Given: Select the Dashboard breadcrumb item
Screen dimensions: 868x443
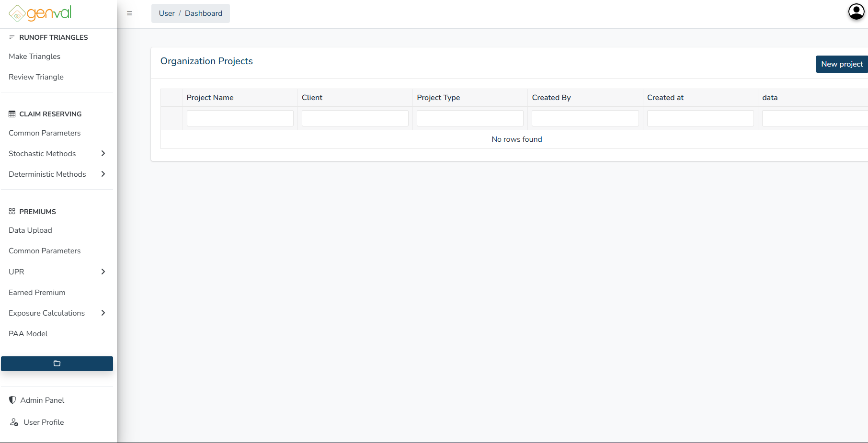Looking at the screenshot, I should (203, 13).
